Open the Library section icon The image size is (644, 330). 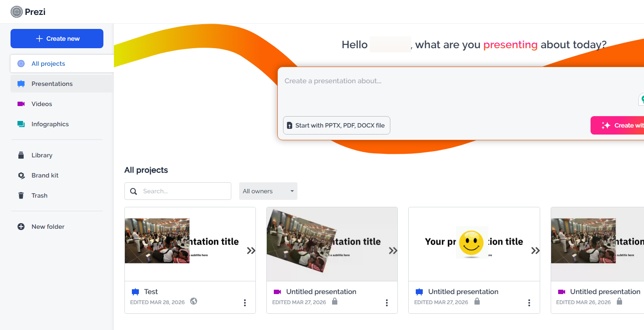(21, 155)
